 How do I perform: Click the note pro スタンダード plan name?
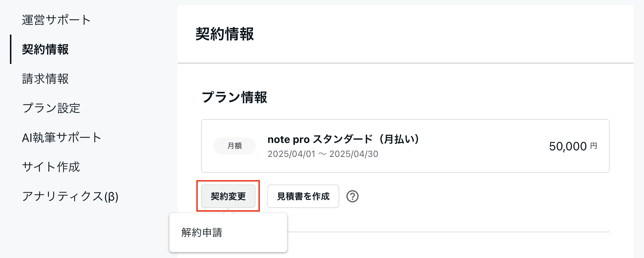pyautogui.click(x=343, y=139)
